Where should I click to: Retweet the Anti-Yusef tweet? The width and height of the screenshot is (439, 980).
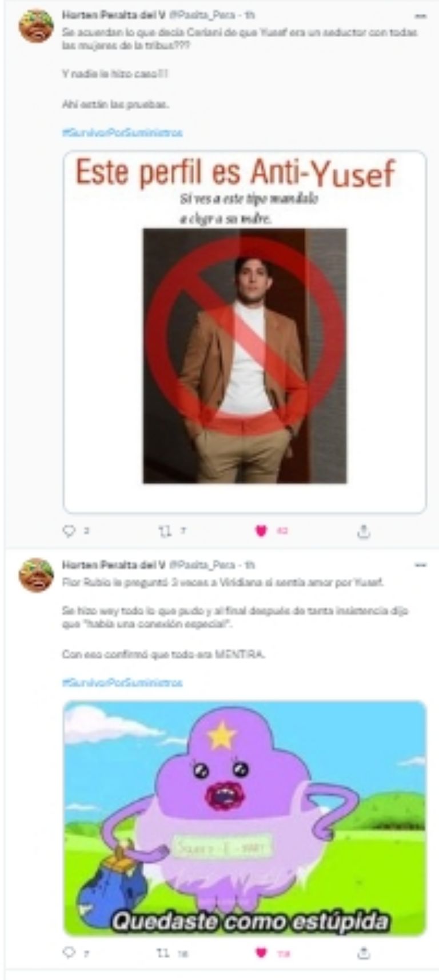tap(165, 531)
